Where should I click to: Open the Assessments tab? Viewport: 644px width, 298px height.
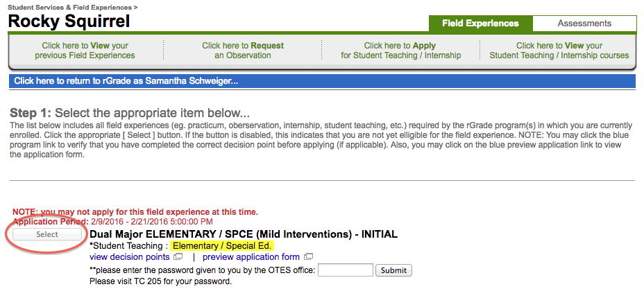click(x=584, y=24)
